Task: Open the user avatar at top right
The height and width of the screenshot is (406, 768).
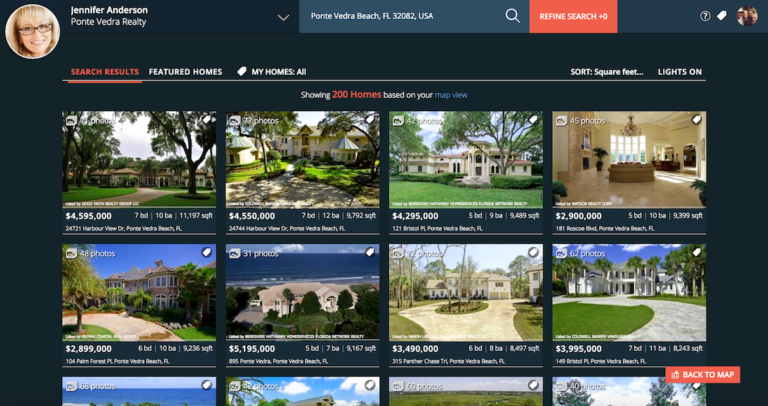Action: click(x=747, y=16)
